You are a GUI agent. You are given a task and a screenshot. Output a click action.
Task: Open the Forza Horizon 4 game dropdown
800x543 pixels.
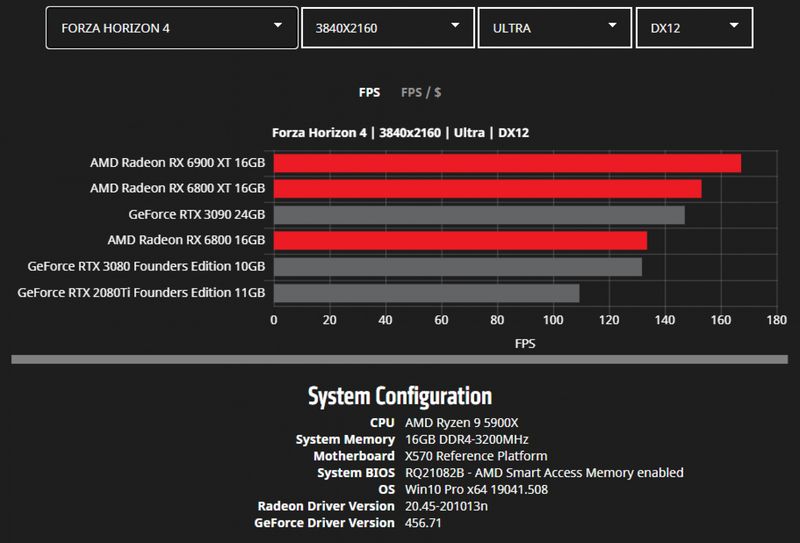click(172, 28)
